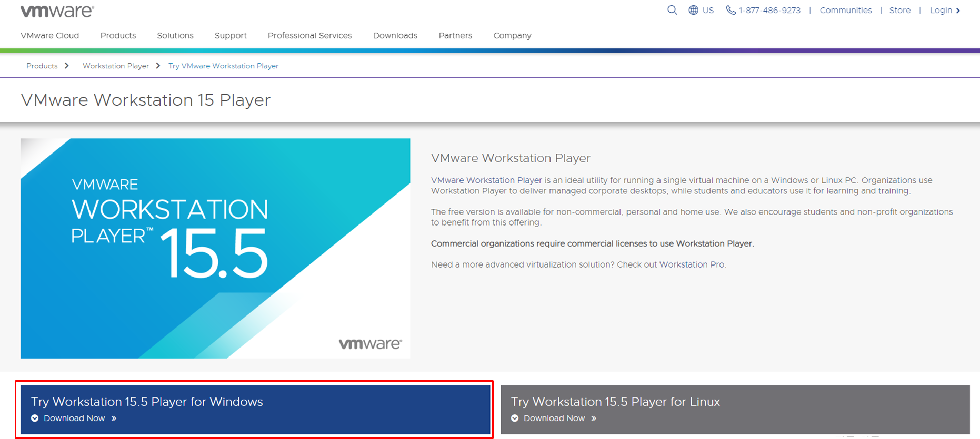Select the US region text

(708, 11)
